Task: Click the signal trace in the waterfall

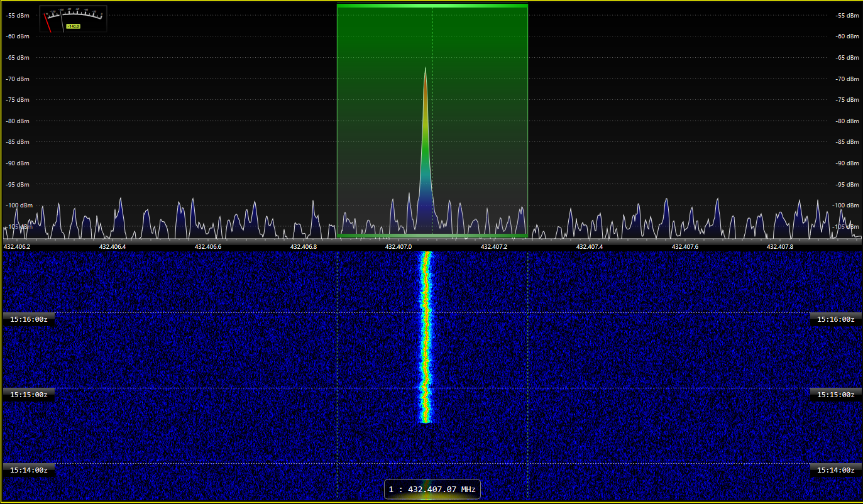Action: point(426,339)
